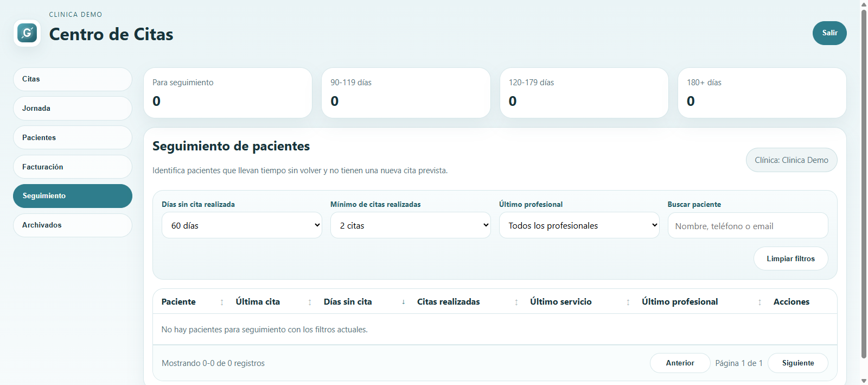This screenshot has width=868, height=385.
Task: Click the 90-119 días summary card
Action: pos(406,93)
